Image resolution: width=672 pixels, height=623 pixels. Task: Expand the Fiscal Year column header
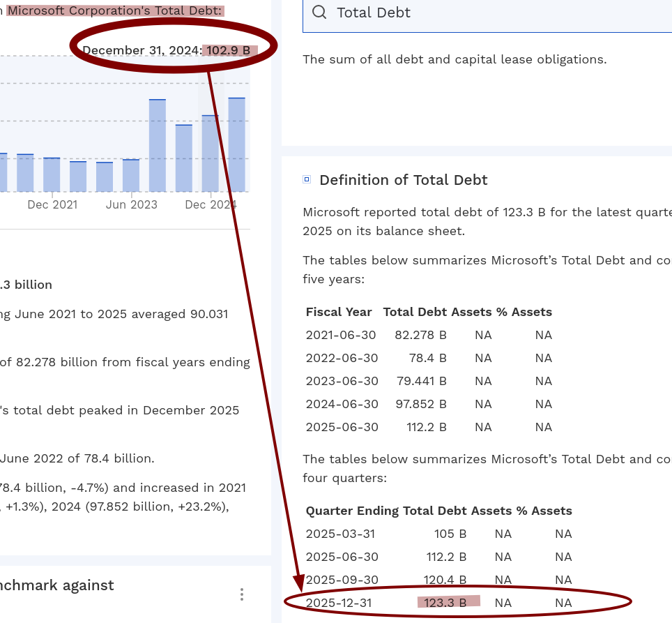pyautogui.click(x=339, y=312)
